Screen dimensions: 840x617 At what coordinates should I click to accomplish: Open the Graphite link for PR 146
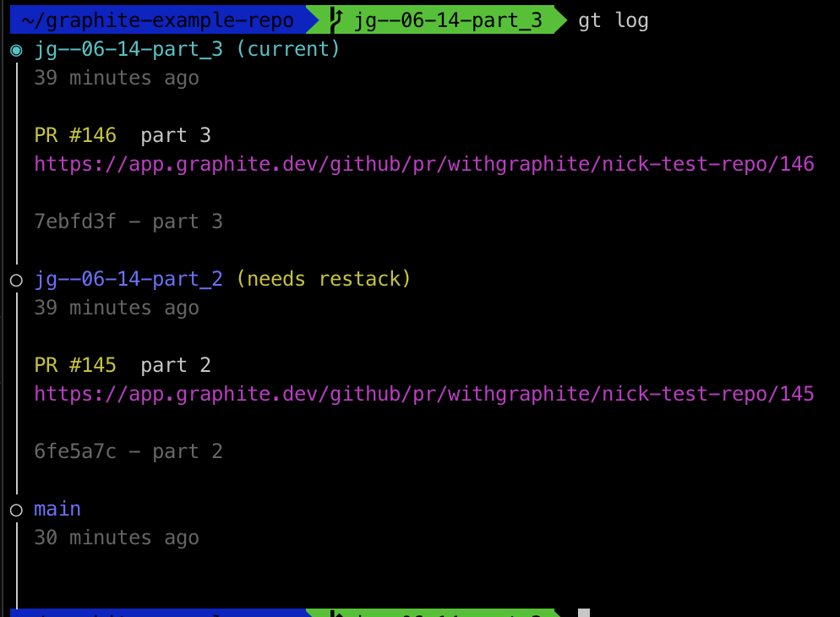(x=424, y=164)
